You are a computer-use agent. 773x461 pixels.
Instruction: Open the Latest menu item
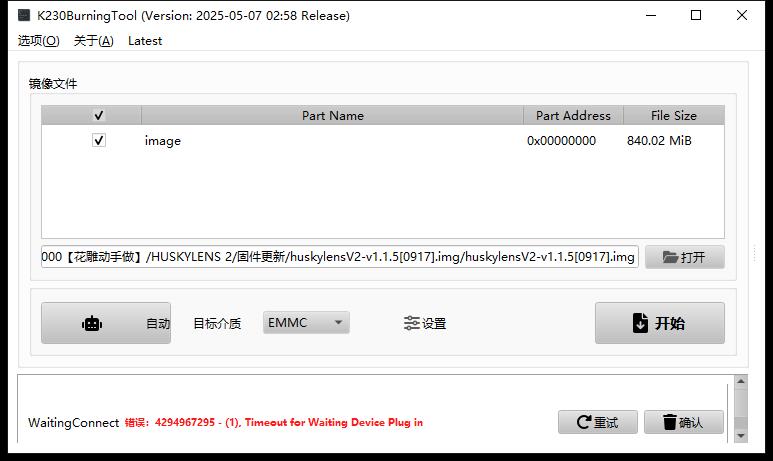pos(145,41)
